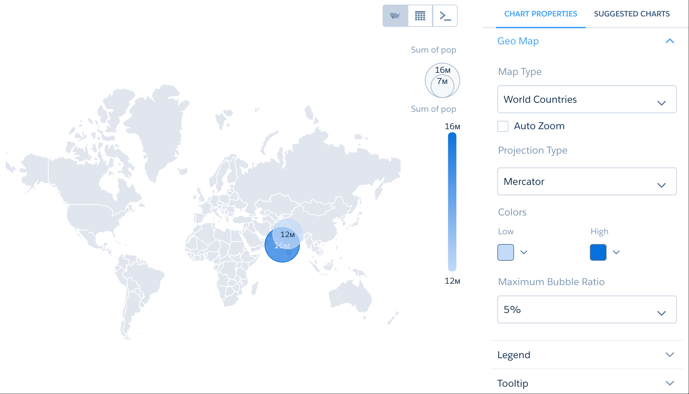689x394 pixels.
Task: Click the bubble size legend circle
Action: [442, 80]
